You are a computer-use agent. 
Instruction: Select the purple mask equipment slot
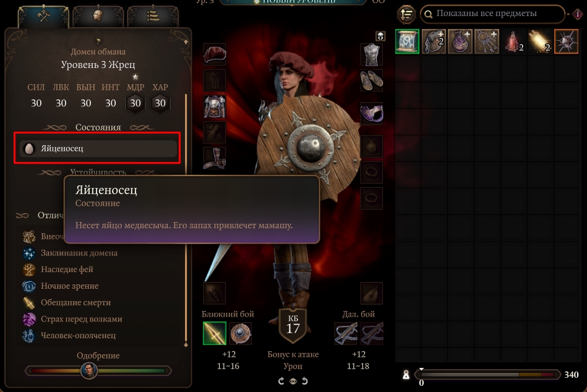tap(371, 113)
